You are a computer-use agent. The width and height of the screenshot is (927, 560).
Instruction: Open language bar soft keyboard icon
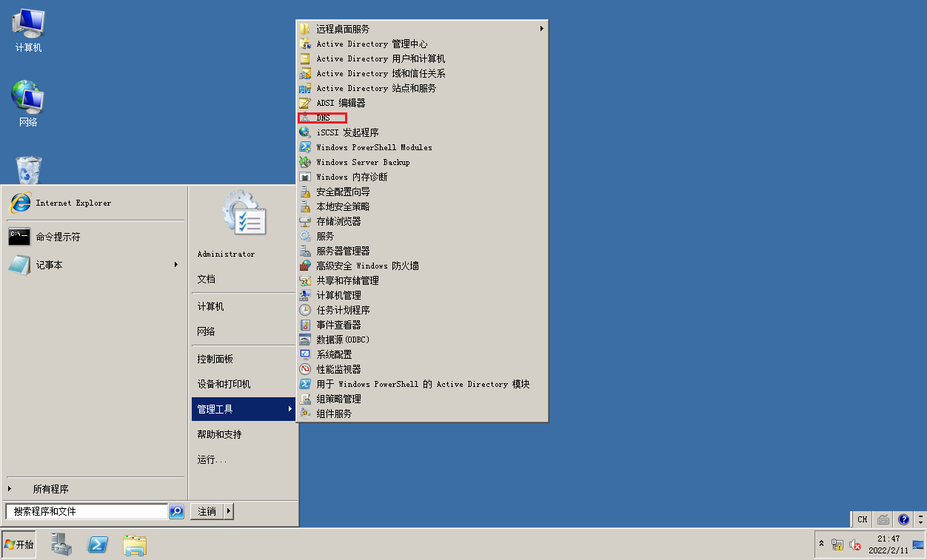click(x=883, y=519)
